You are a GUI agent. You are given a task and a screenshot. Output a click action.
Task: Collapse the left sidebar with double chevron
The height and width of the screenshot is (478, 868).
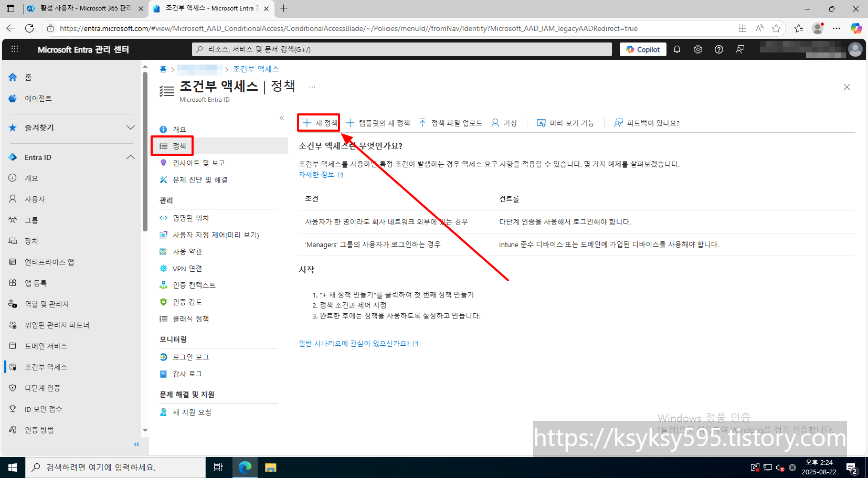pos(136,444)
